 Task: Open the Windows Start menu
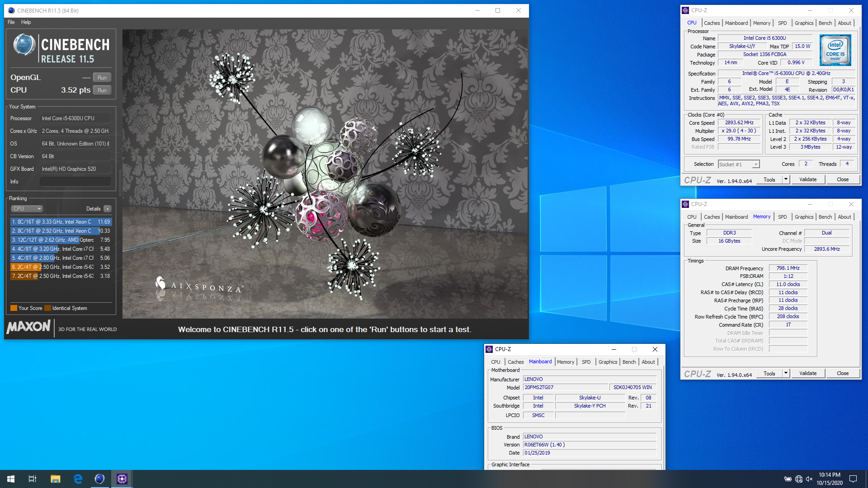(x=11, y=479)
